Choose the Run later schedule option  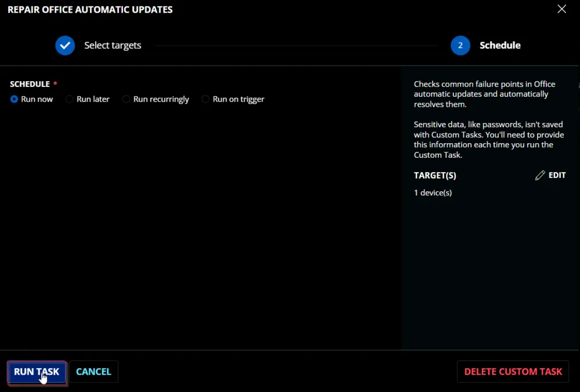(70, 99)
